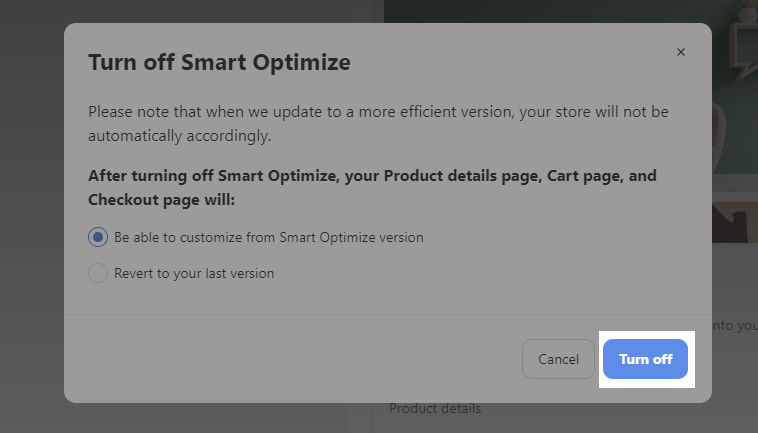This screenshot has width=758, height=433.
Task: Close the Turn off Smart Optimize dialog
Action: (681, 52)
